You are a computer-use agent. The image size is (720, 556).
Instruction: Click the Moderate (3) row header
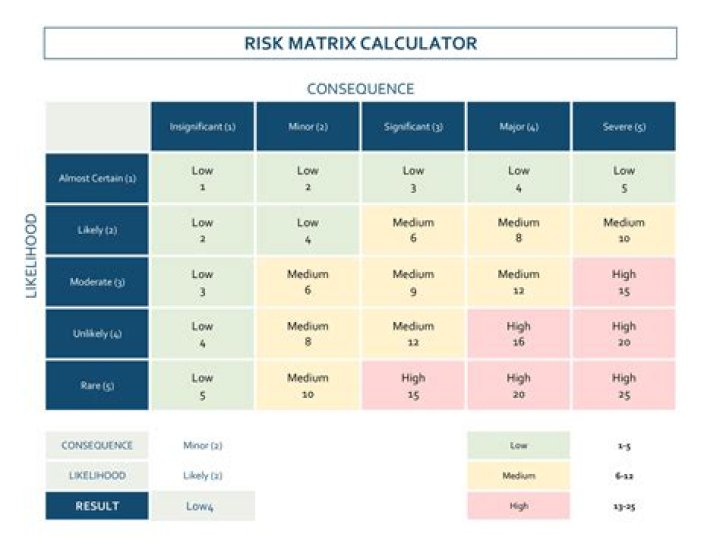click(97, 282)
